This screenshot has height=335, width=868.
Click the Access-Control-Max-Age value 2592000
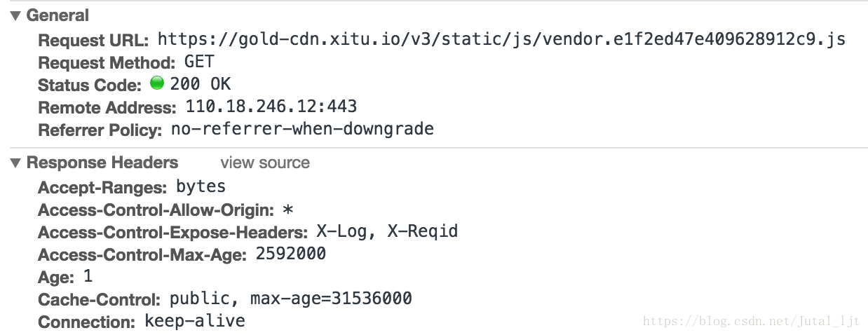coord(290,254)
